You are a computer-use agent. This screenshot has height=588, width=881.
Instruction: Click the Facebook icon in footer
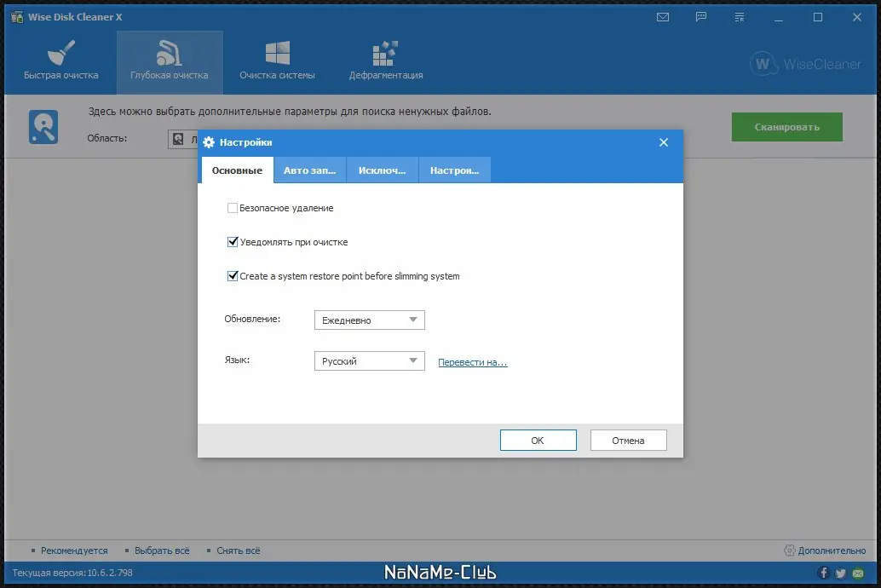point(823,574)
